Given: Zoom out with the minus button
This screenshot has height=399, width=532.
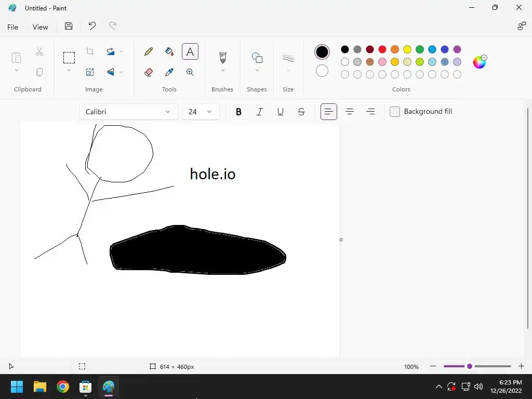Looking at the screenshot, I should [x=433, y=366].
